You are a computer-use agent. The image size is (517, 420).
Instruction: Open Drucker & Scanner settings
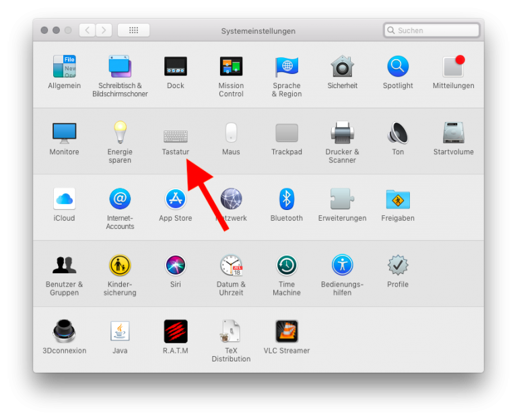click(x=342, y=133)
